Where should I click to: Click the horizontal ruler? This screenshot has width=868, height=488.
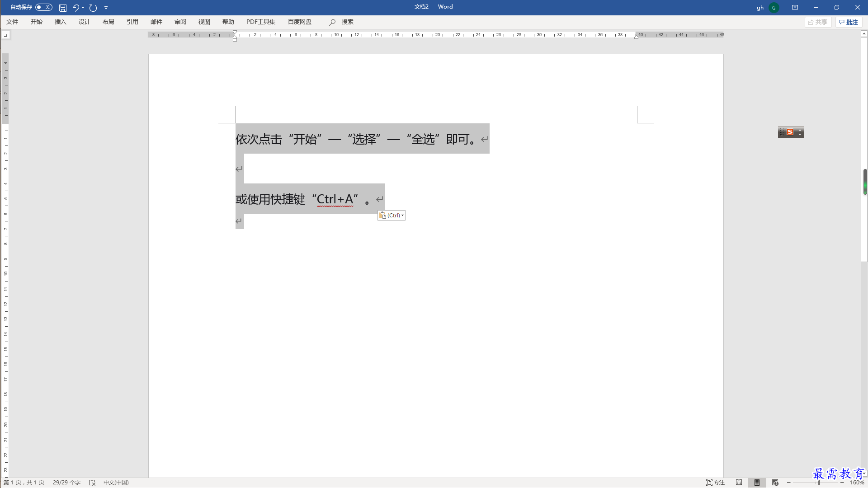coord(436,35)
